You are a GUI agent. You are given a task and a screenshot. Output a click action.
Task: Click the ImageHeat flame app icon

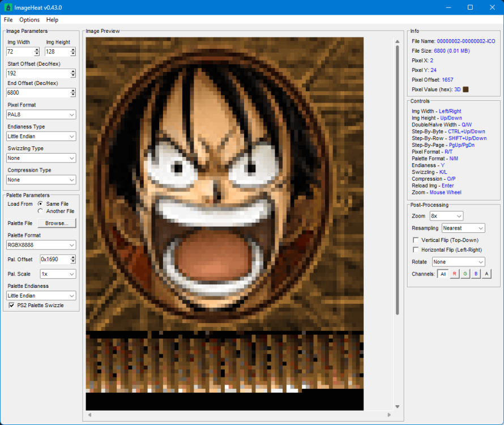coord(8,7)
